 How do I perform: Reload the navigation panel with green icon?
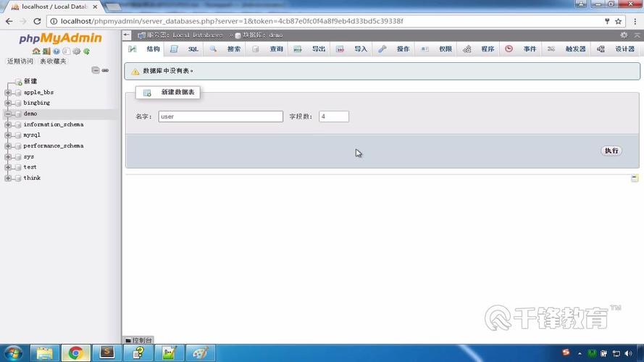pos(87,51)
